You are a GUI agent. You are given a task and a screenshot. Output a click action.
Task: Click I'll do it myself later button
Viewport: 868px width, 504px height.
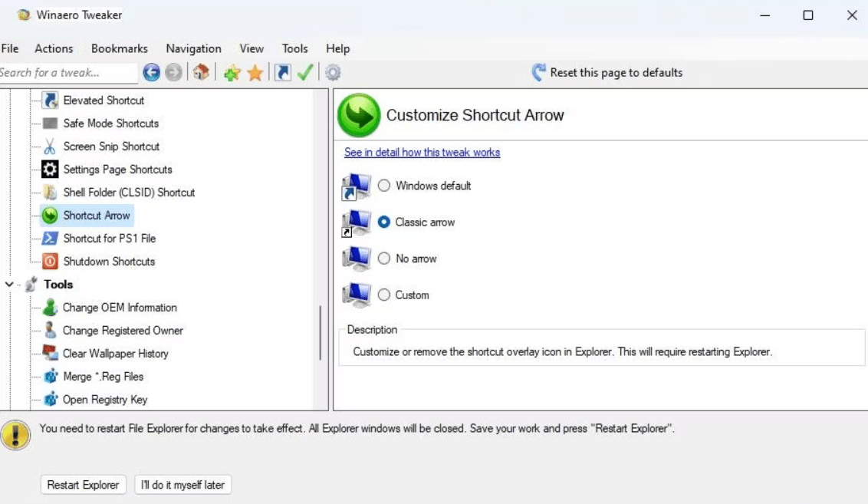182,485
